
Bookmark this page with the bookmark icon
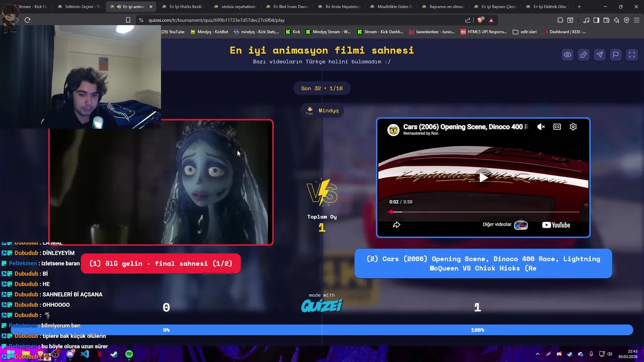(x=128, y=20)
